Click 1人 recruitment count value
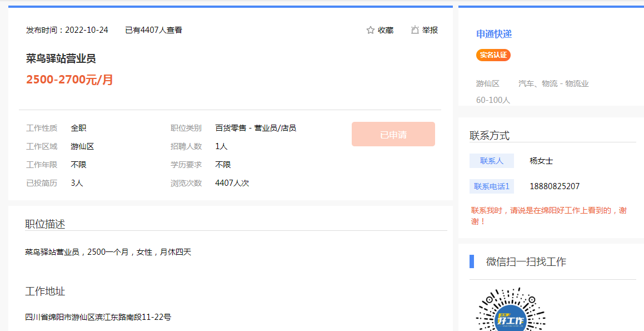Viewport: 644px width, 331px height. click(x=221, y=146)
